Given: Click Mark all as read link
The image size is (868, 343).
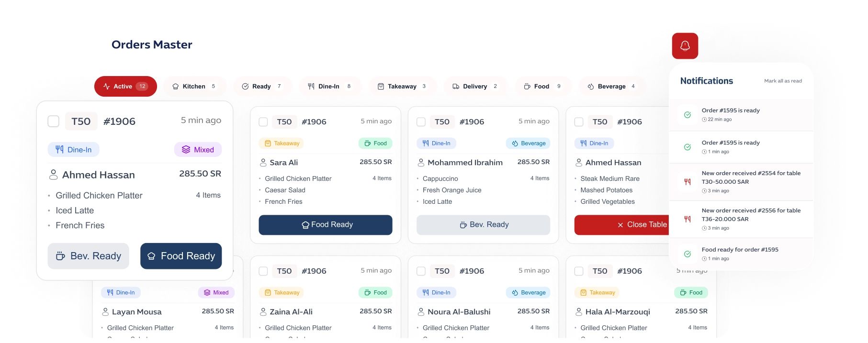Looking at the screenshot, I should click(783, 81).
